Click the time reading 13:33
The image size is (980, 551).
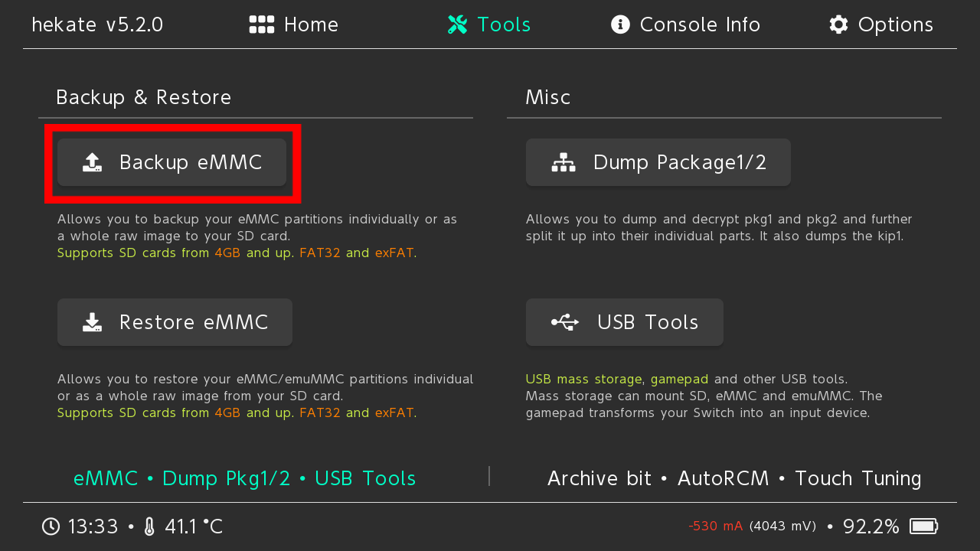coord(93,527)
